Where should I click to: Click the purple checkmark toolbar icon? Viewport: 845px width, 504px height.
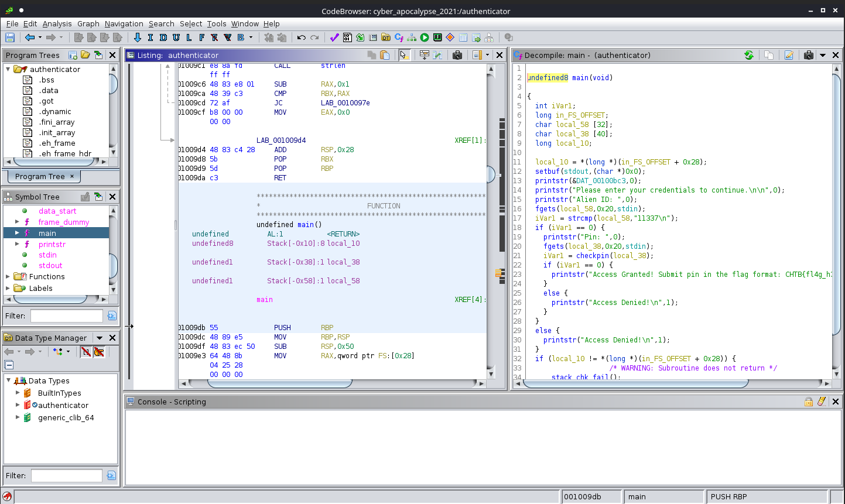(334, 37)
